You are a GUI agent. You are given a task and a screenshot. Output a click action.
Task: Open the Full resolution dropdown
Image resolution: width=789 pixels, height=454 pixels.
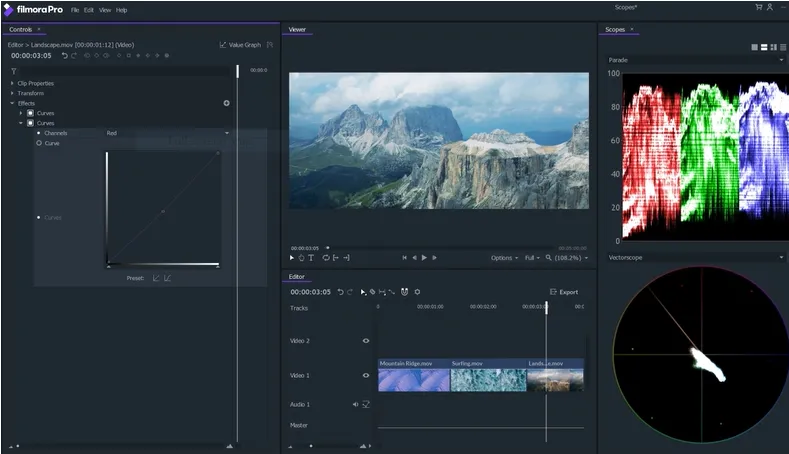click(x=532, y=258)
